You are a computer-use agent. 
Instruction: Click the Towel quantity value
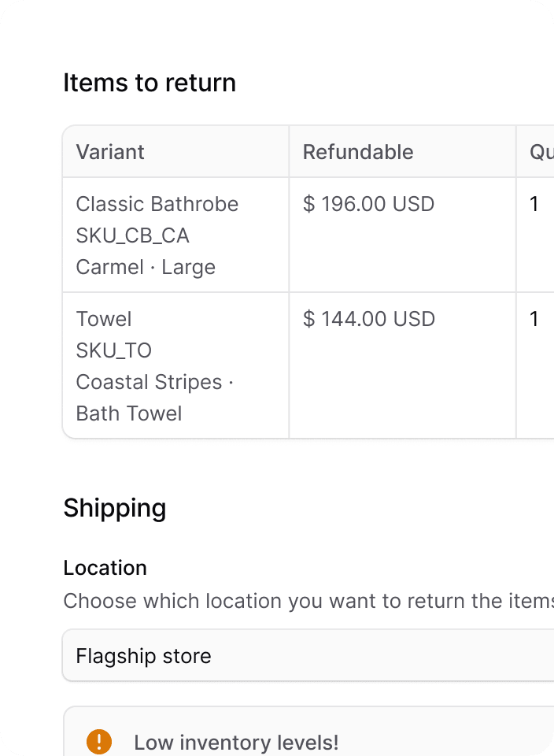(534, 319)
